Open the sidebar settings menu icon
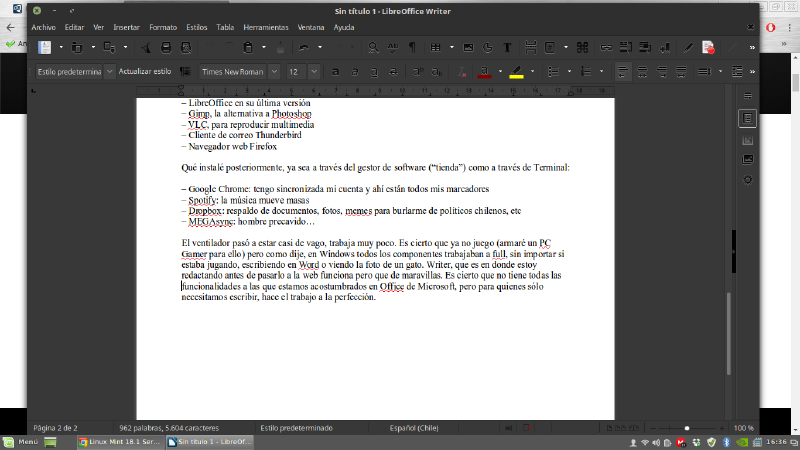This screenshot has height=450, width=800. click(748, 96)
